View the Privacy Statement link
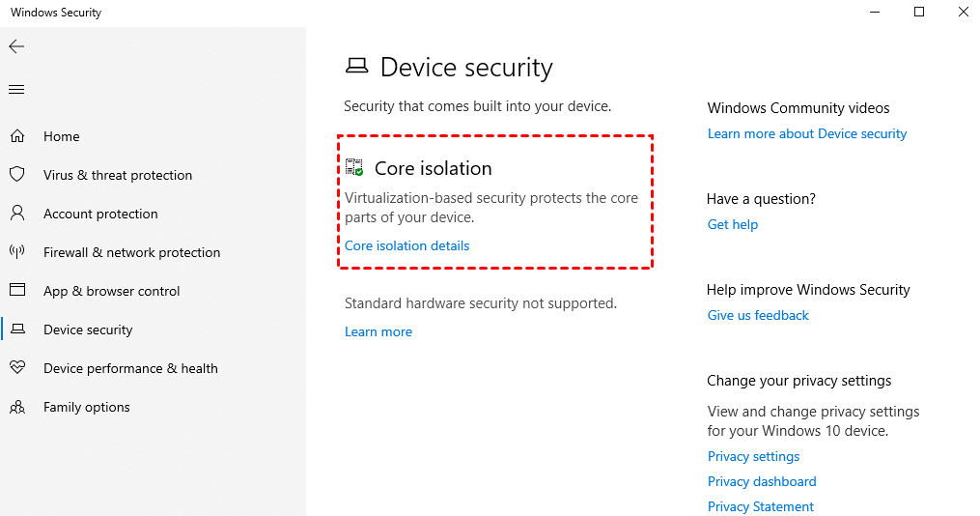 point(761,506)
